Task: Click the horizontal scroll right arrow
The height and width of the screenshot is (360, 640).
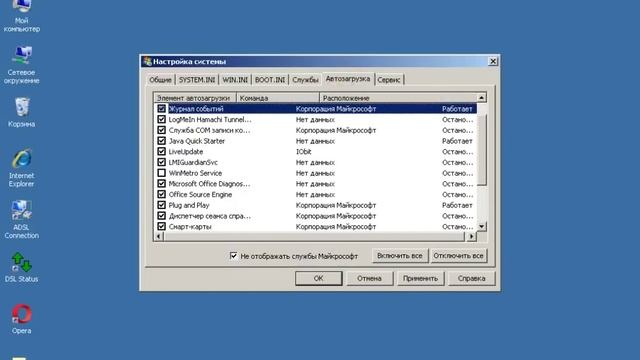Action: [x=472, y=236]
